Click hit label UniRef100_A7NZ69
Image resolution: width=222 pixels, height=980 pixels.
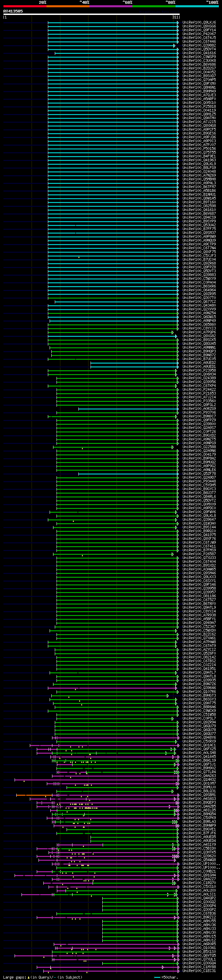[x=199, y=175]
